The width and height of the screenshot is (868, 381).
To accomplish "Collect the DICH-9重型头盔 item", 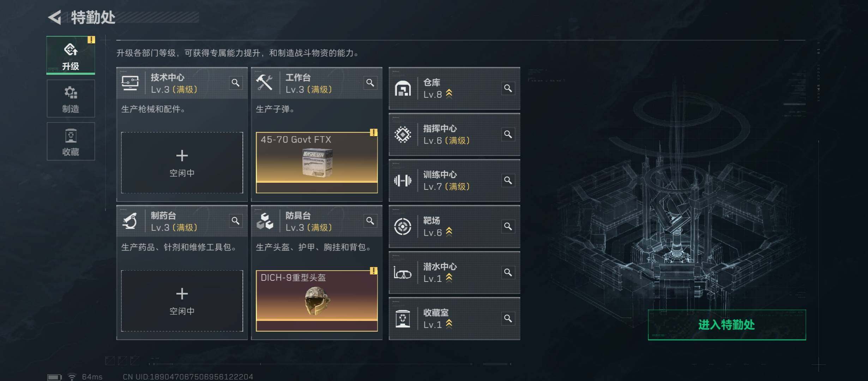I will click(x=317, y=301).
